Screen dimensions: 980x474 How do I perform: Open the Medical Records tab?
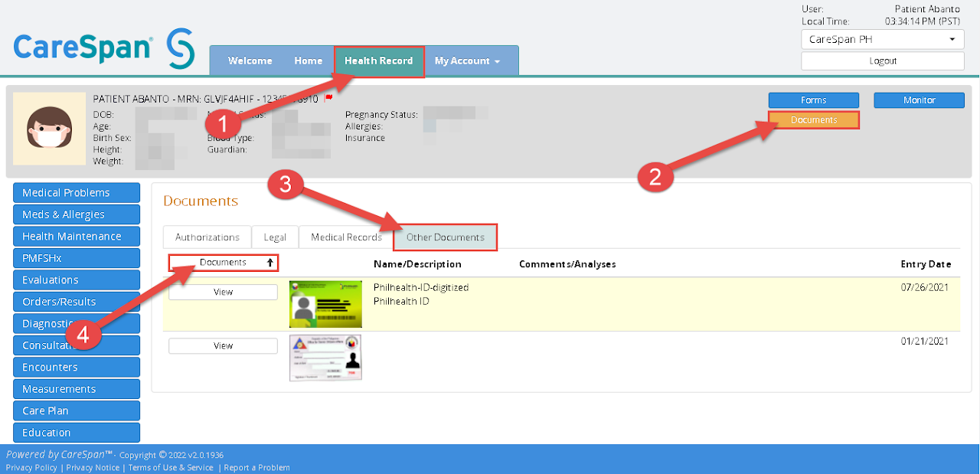tap(346, 237)
